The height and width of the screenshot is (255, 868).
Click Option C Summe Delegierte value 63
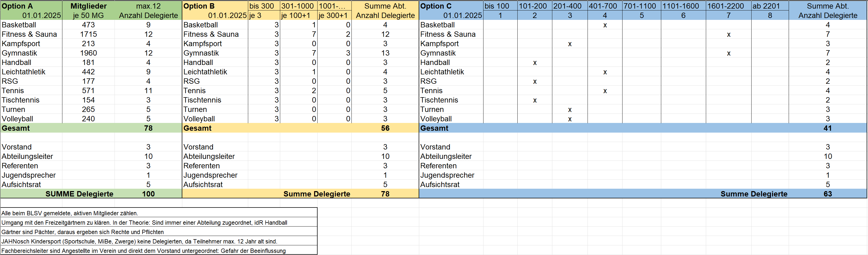coord(827,194)
